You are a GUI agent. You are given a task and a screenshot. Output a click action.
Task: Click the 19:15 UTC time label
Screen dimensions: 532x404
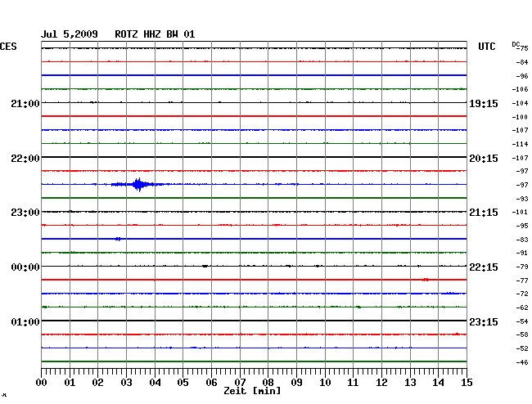pos(484,104)
